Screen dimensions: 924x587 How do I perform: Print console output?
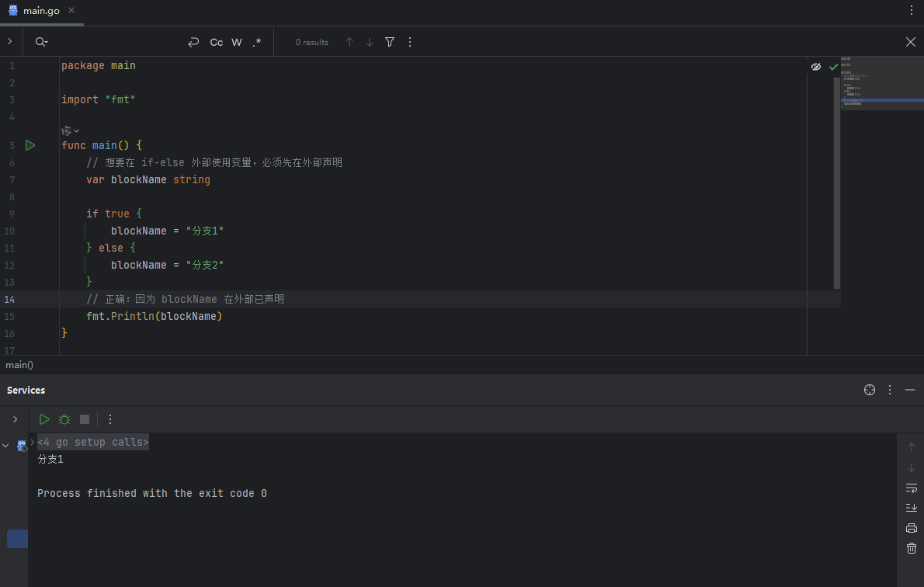coord(911,527)
